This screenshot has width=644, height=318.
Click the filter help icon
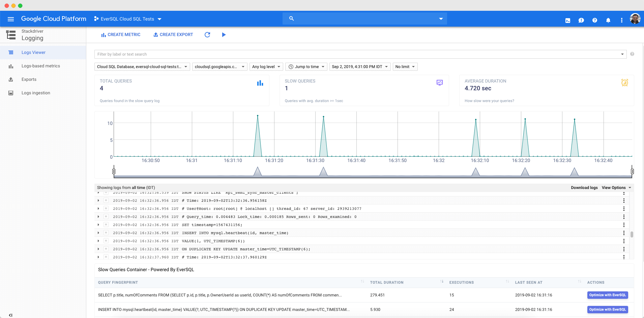pos(632,54)
